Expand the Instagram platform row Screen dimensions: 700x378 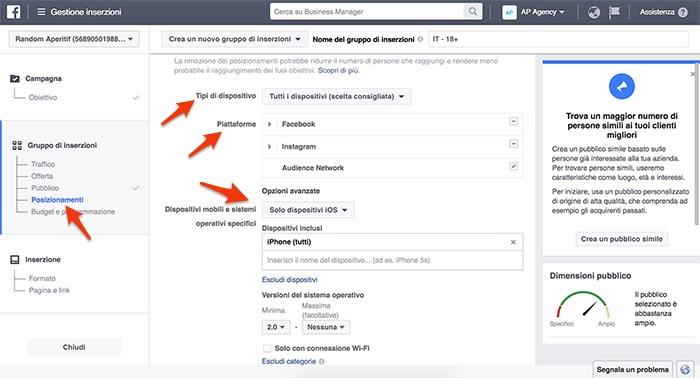(x=269, y=146)
